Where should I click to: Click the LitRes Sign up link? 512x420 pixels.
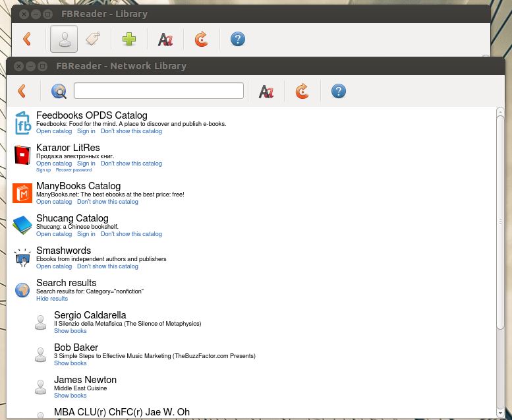pos(43,170)
